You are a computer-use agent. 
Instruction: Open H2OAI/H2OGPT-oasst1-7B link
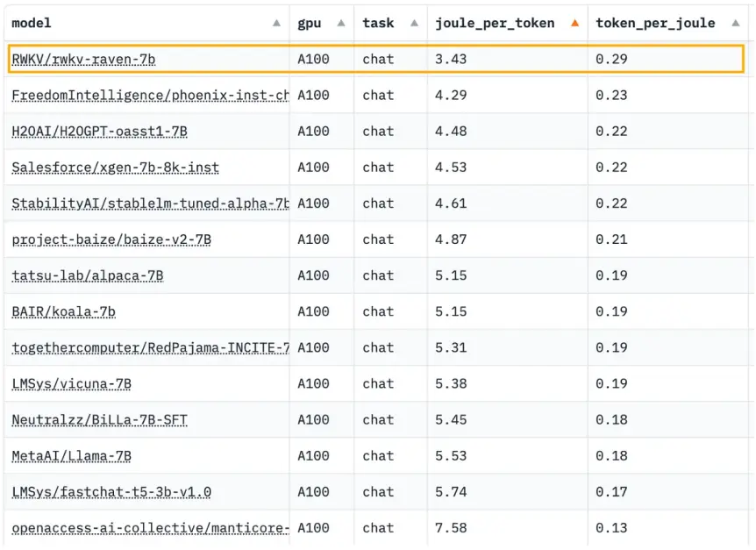[x=99, y=132]
